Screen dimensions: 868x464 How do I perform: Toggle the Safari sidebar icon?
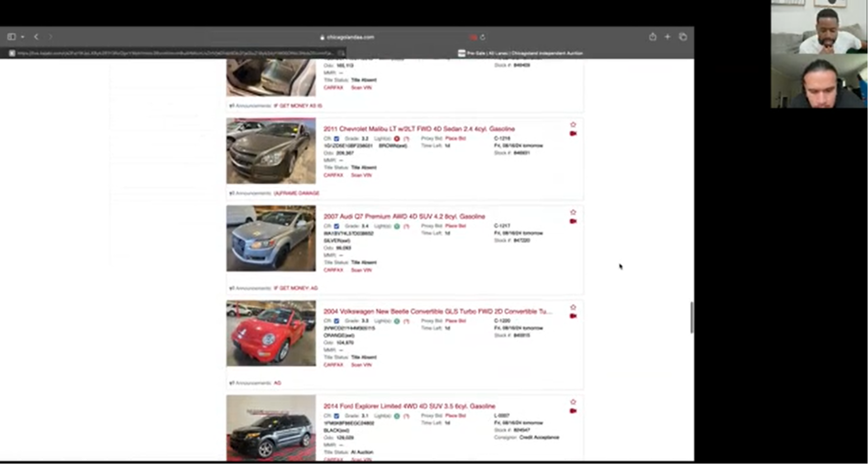click(x=12, y=37)
